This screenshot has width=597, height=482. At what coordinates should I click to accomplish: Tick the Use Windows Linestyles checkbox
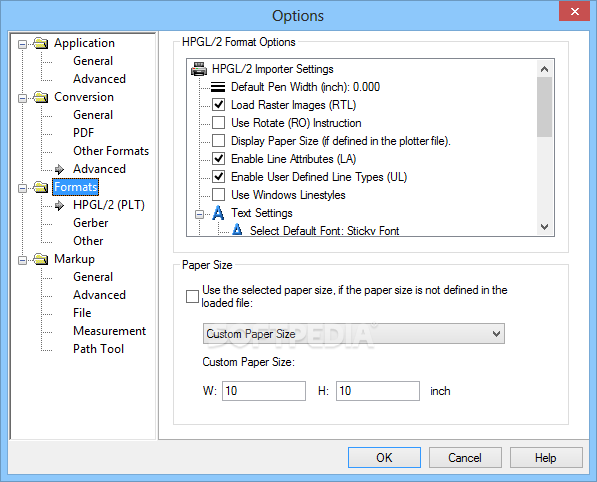(x=219, y=195)
